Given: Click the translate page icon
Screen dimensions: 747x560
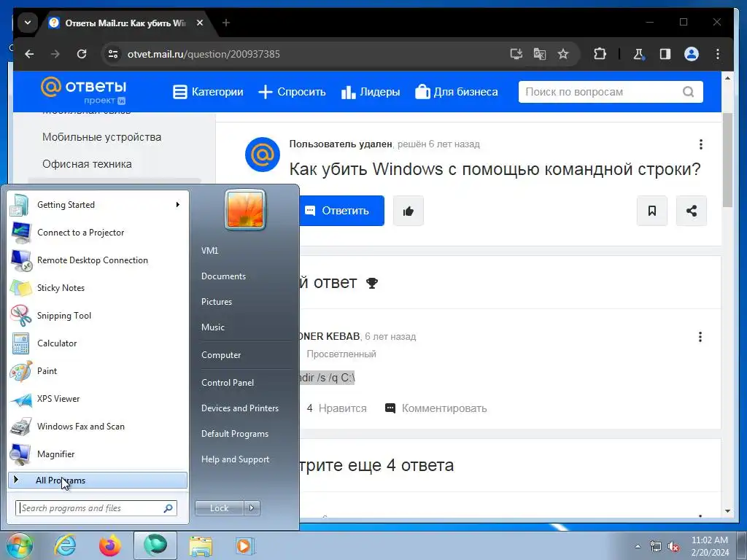Looking at the screenshot, I should click(540, 54).
